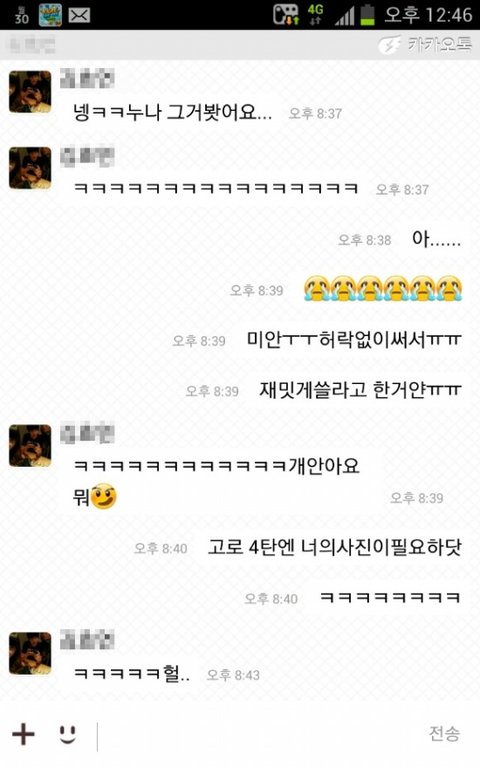Tap the row of crying emoji message
The height and width of the screenshot is (768, 480).
[x=383, y=288]
